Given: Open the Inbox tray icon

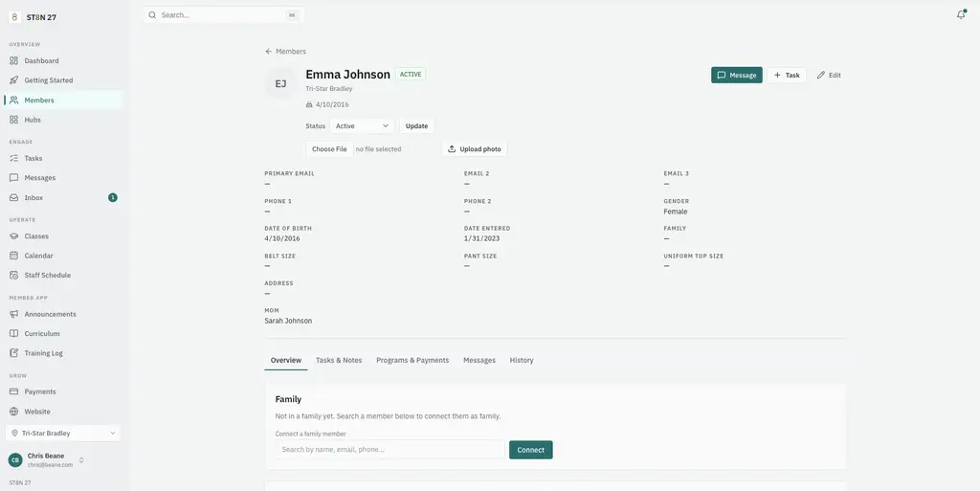Looking at the screenshot, I should [x=13, y=197].
